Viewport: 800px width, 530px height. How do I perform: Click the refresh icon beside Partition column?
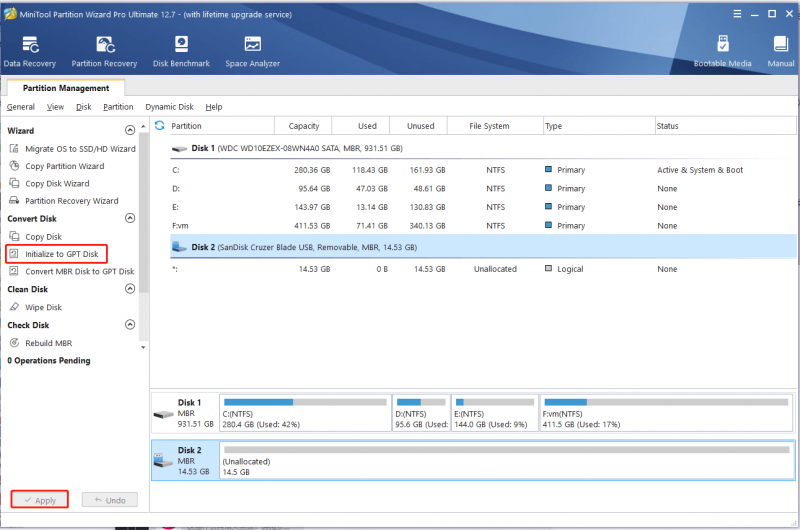[x=160, y=125]
